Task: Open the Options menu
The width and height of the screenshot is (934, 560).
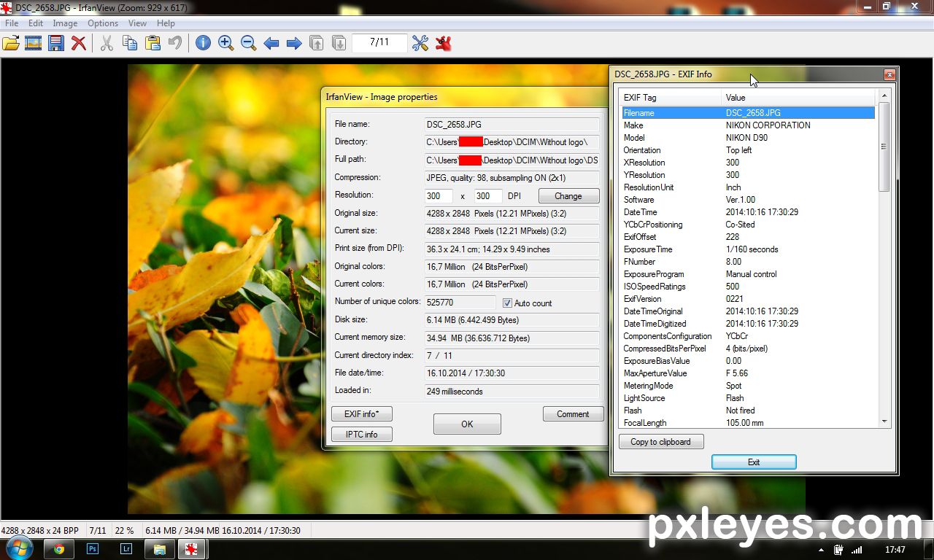Action: pyautogui.click(x=103, y=23)
